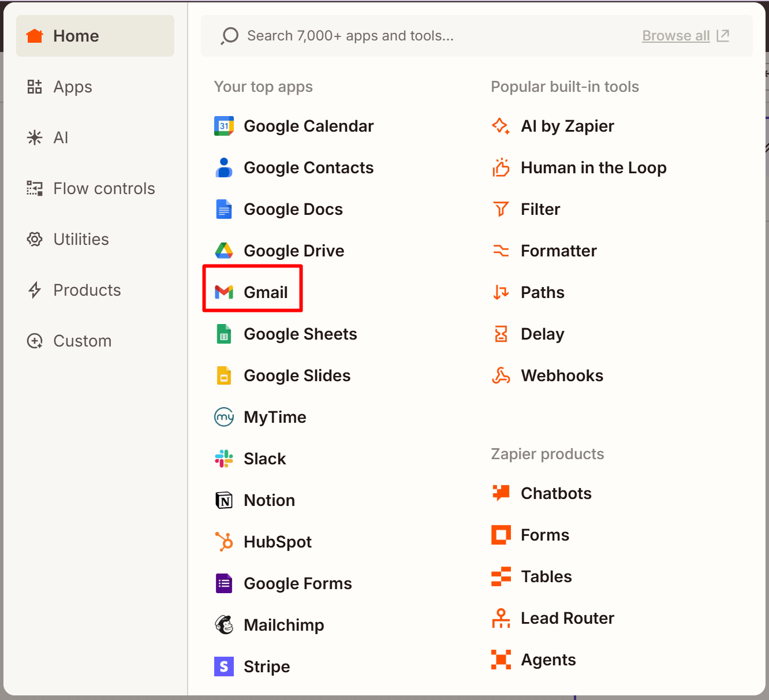This screenshot has height=700, width=769.
Task: Open the Home sidebar tab
Action: 95,36
